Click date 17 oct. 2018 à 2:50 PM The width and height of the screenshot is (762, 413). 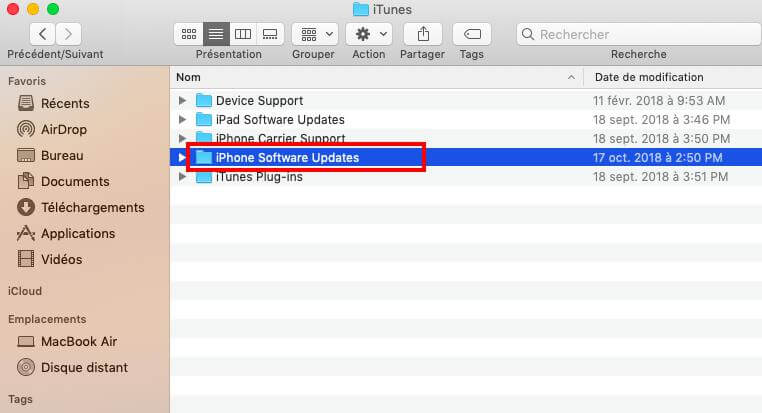[658, 157]
